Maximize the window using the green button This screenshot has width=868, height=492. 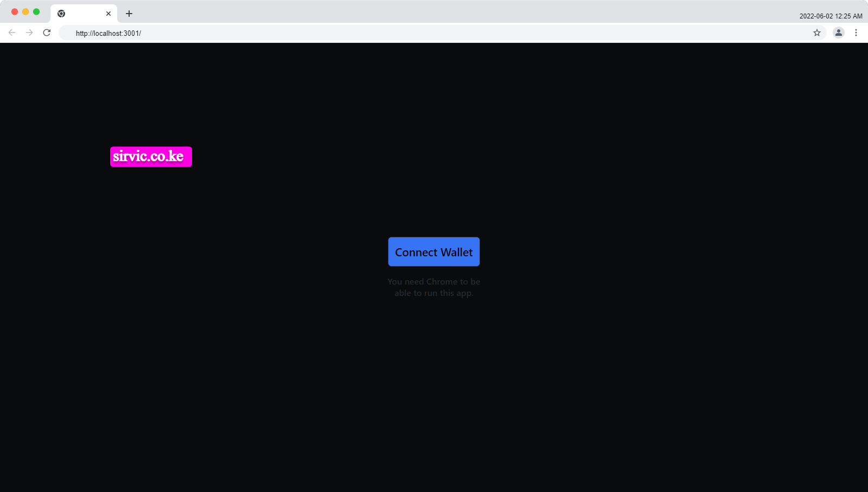(36, 11)
